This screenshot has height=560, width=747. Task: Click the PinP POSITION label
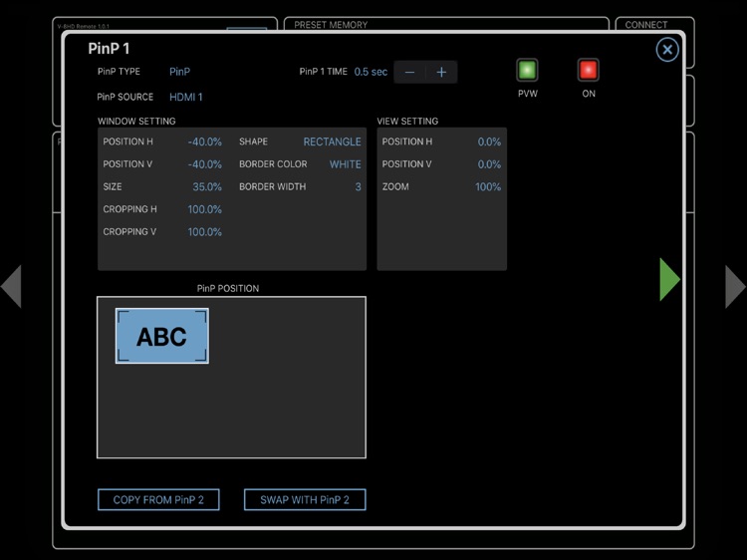pos(228,288)
